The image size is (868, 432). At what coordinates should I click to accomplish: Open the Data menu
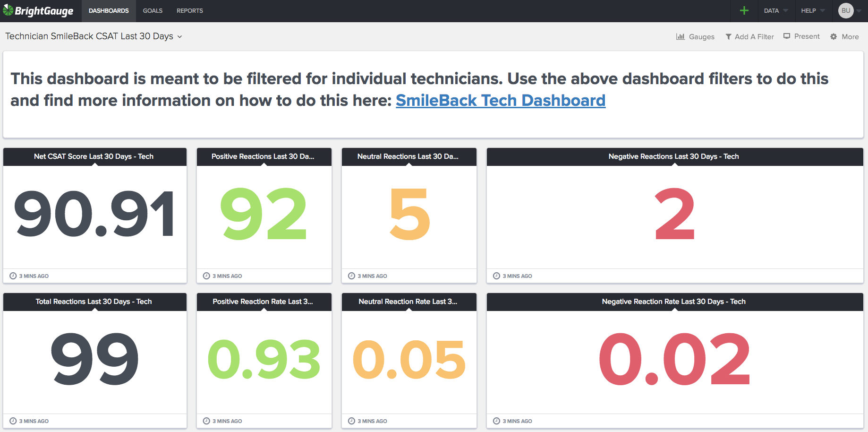coord(776,11)
